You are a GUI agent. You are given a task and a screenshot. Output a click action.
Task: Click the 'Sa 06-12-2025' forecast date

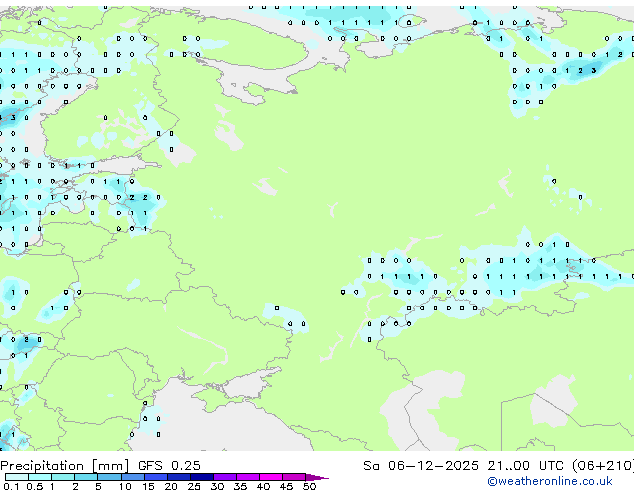[x=421, y=466]
